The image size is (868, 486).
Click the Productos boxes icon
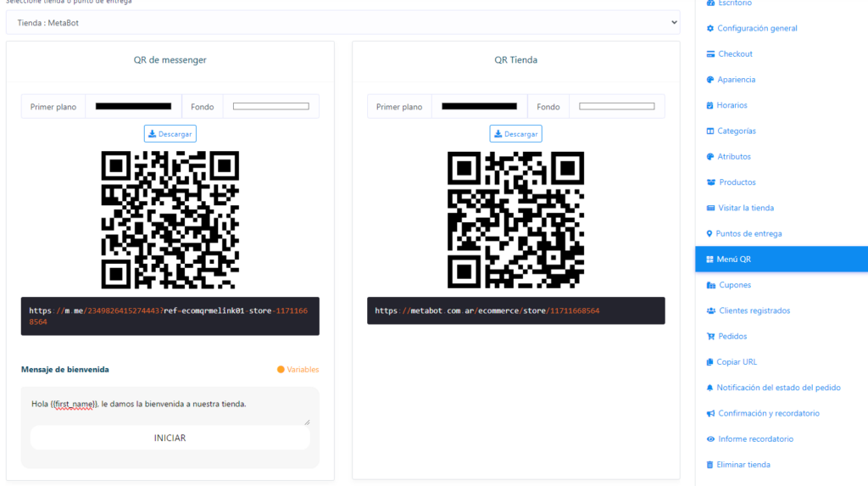point(711,182)
